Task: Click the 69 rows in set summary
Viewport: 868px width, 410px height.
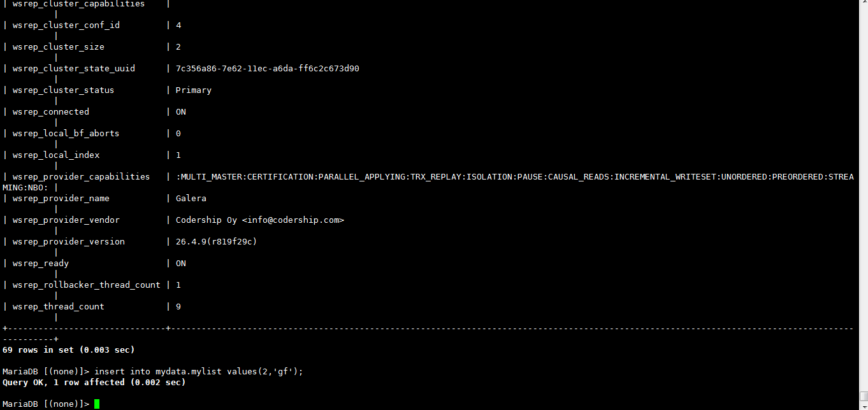Action: pyautogui.click(x=69, y=350)
